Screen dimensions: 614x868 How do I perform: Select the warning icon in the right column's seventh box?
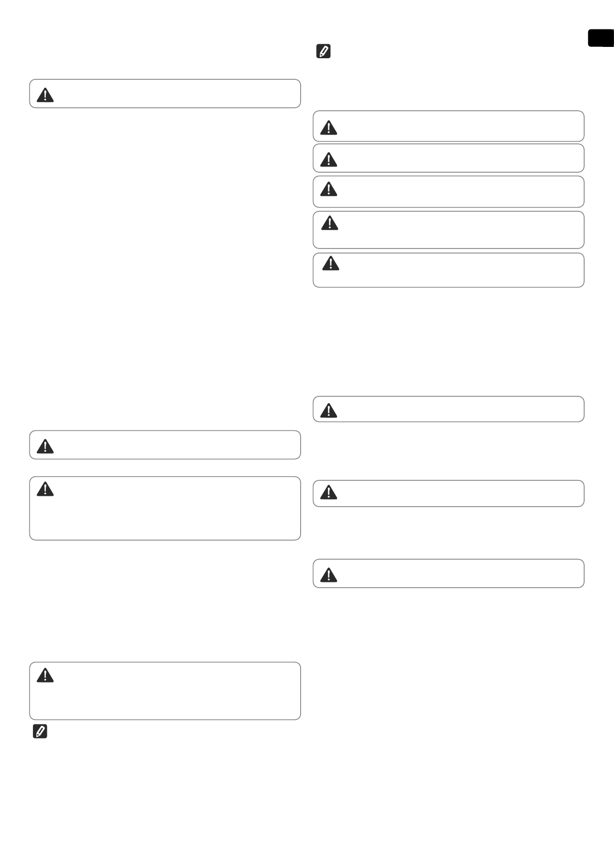(329, 493)
